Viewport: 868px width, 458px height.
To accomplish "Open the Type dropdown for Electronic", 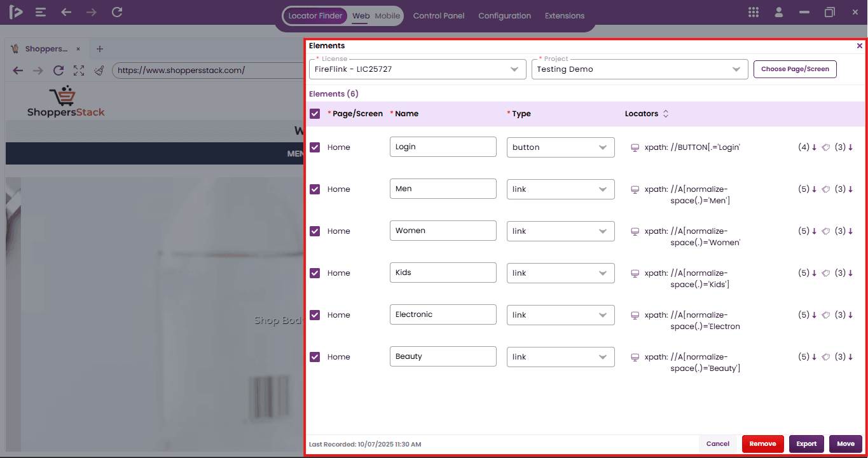I will 561,315.
